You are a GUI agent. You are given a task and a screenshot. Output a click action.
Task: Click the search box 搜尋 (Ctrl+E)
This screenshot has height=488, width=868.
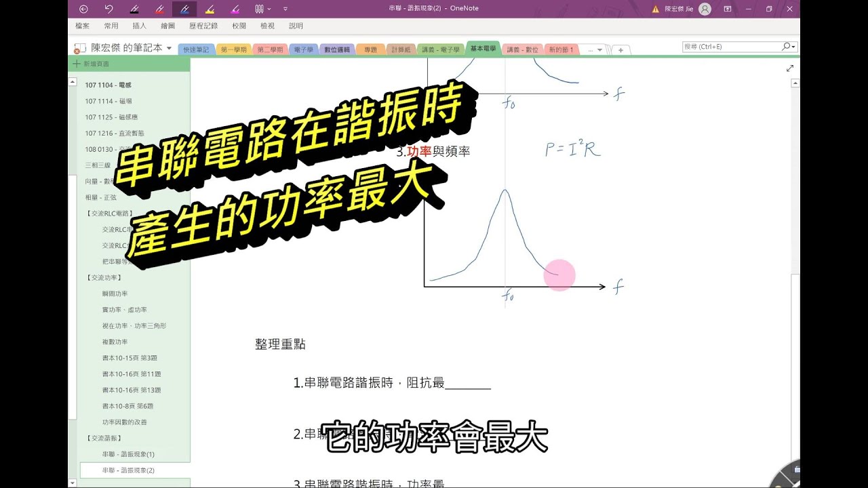pyautogui.click(x=731, y=47)
